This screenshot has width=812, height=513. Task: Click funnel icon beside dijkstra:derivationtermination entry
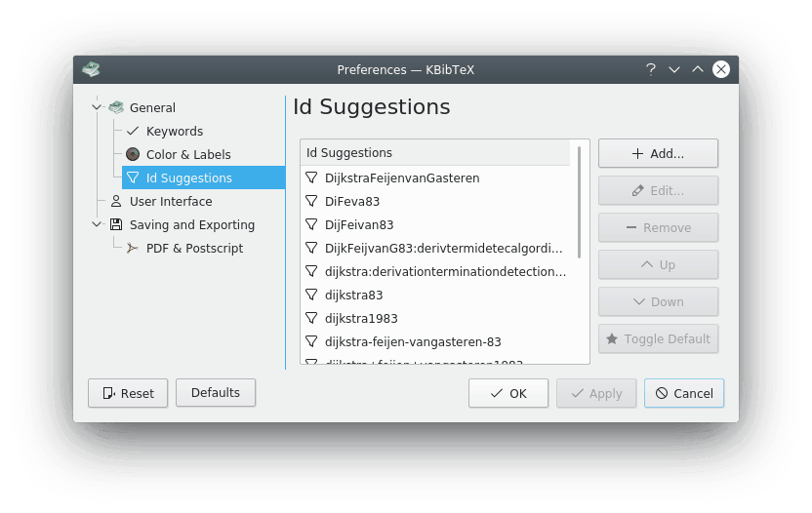[311, 271]
